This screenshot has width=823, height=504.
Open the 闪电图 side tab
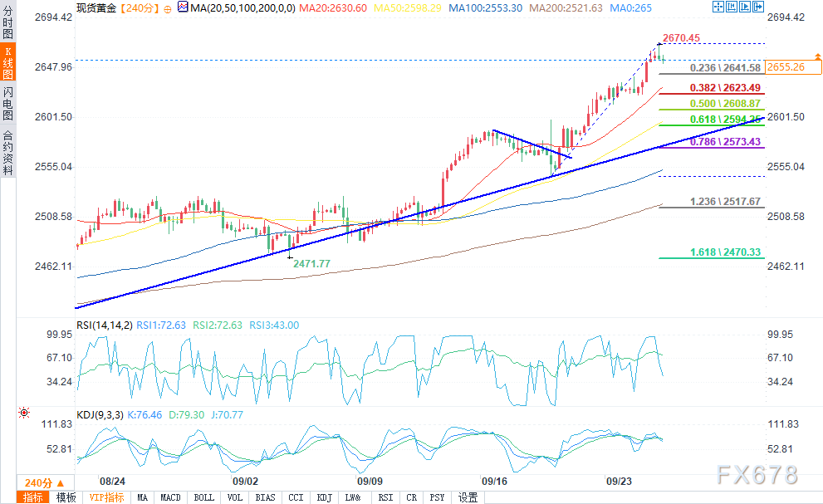pyautogui.click(x=8, y=103)
